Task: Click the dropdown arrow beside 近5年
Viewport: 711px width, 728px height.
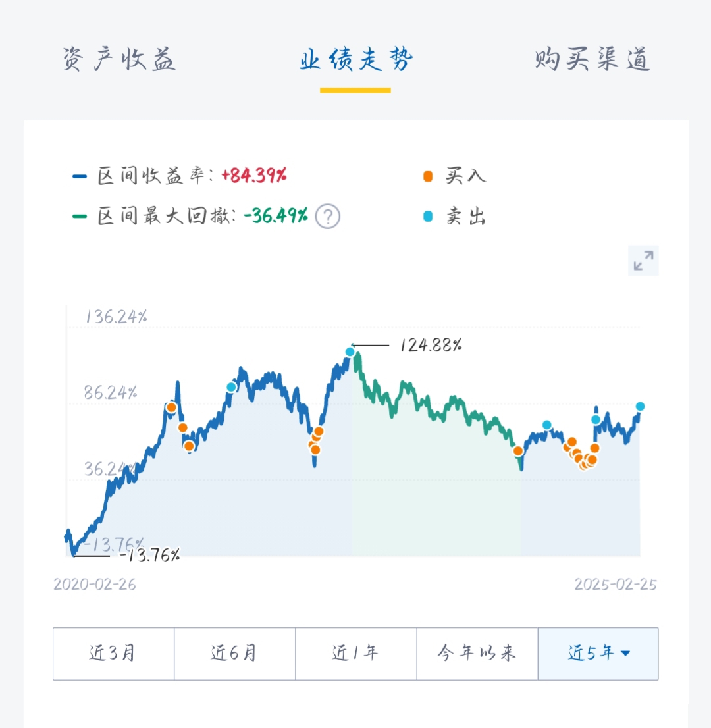Action: pyautogui.click(x=625, y=654)
